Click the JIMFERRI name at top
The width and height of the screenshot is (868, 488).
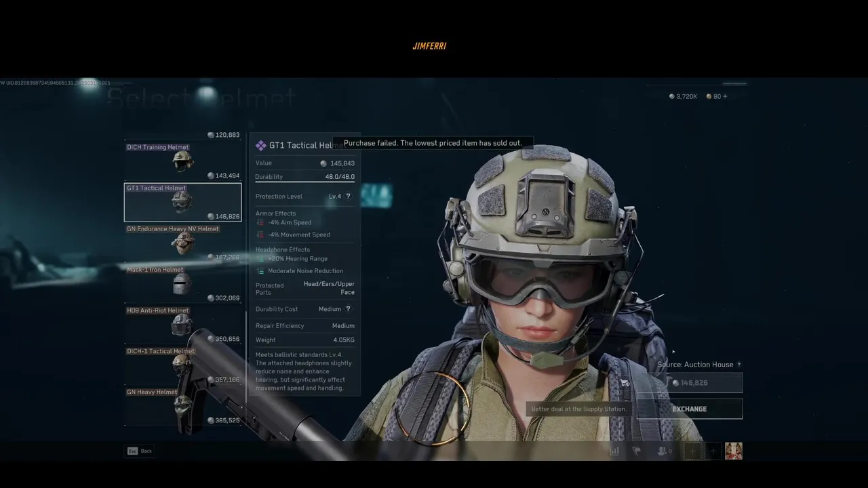[429, 46]
